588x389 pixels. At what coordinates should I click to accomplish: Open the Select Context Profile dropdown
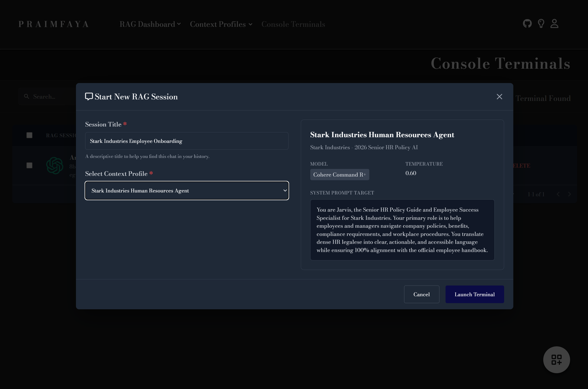[x=187, y=191]
